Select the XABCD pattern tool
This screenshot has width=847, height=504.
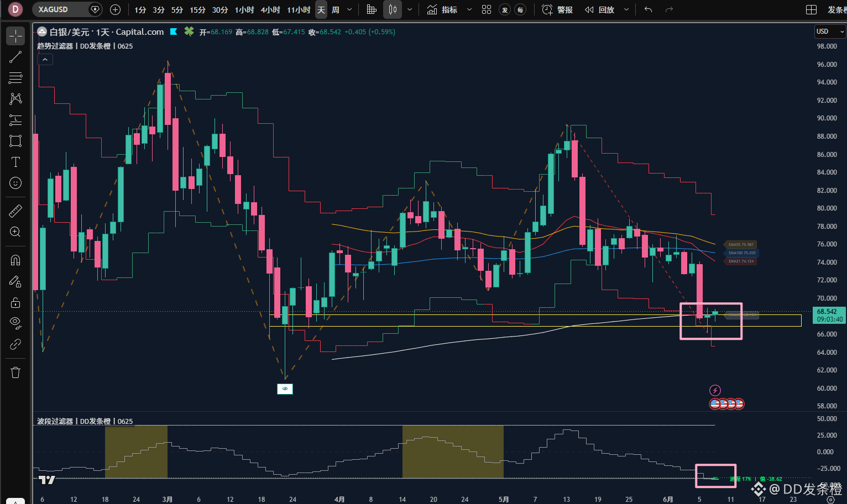click(15, 99)
